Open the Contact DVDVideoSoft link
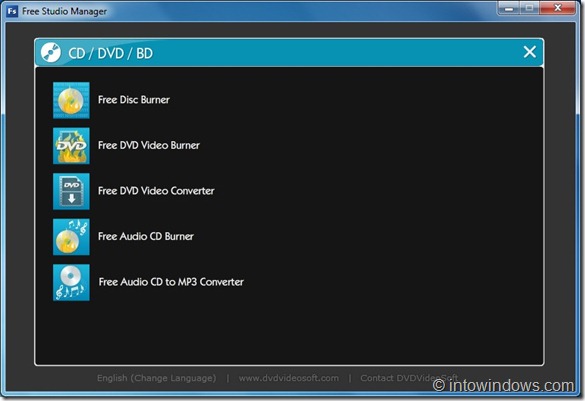Viewport: 585px width, 401px height. [x=409, y=378]
